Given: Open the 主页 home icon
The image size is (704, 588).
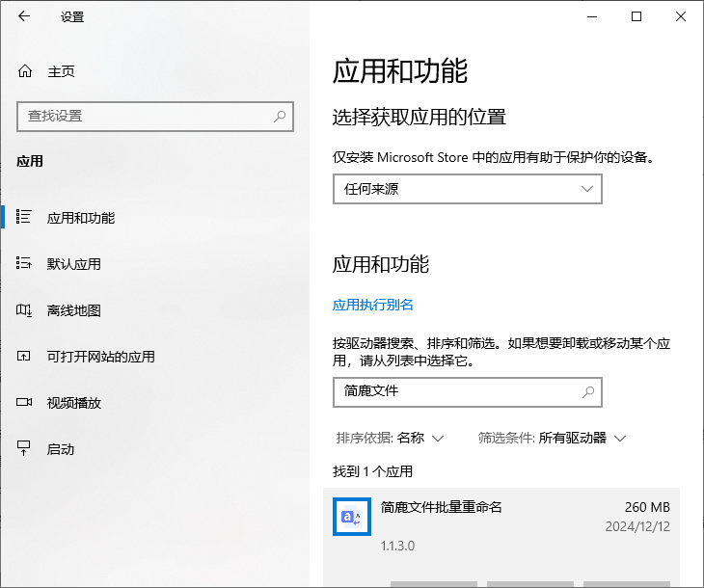Looking at the screenshot, I should (25, 71).
